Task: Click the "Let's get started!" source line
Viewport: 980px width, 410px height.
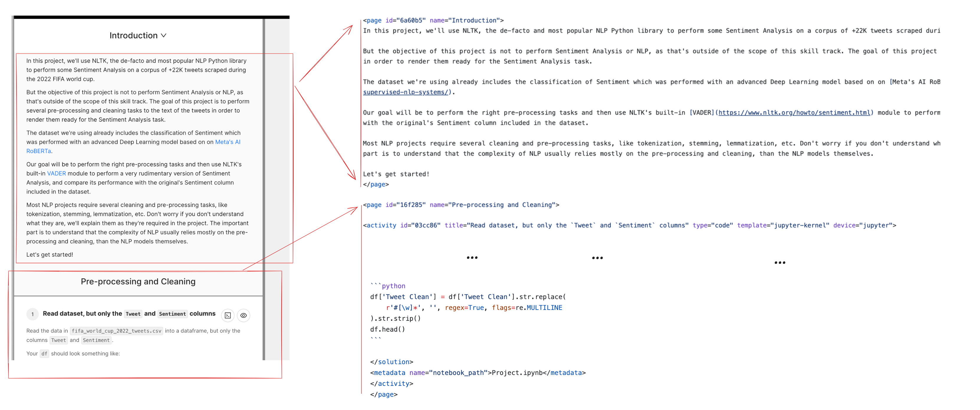Action: tap(396, 174)
